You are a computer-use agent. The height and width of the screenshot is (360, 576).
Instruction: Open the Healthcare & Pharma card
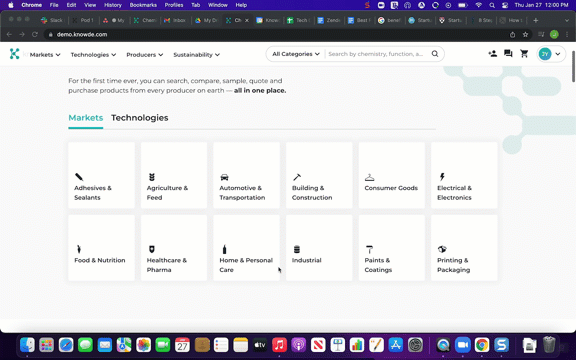pos(174,248)
